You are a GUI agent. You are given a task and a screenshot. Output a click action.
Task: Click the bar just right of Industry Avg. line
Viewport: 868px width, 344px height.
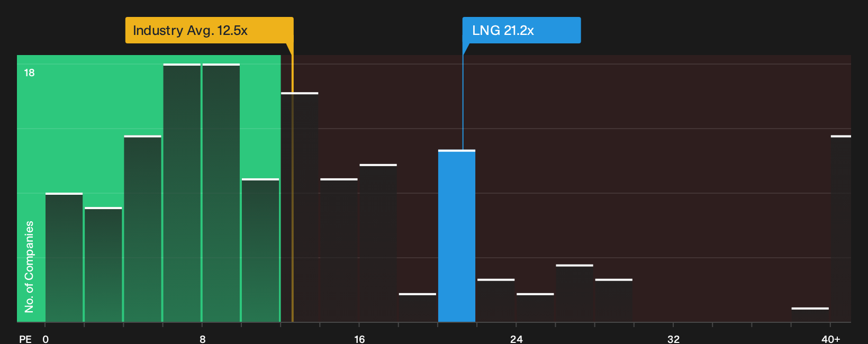pyautogui.click(x=300, y=207)
